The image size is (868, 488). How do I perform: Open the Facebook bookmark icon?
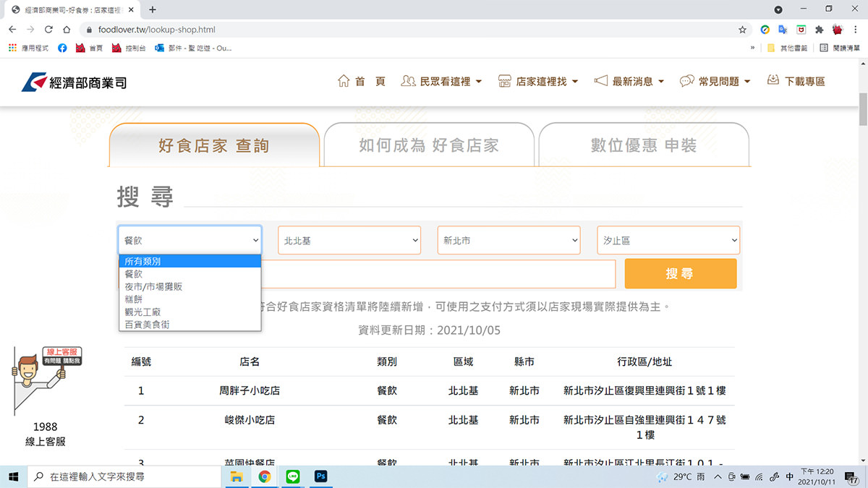(x=62, y=48)
